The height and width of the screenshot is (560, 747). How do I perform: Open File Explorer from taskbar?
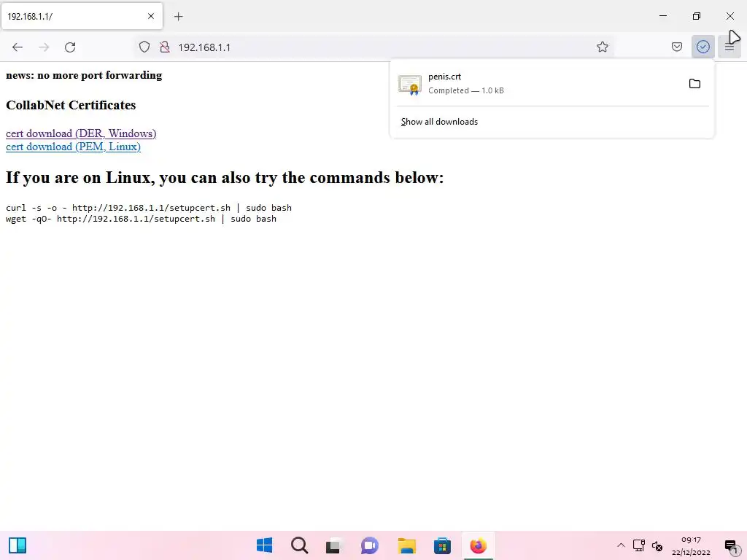[407, 545]
